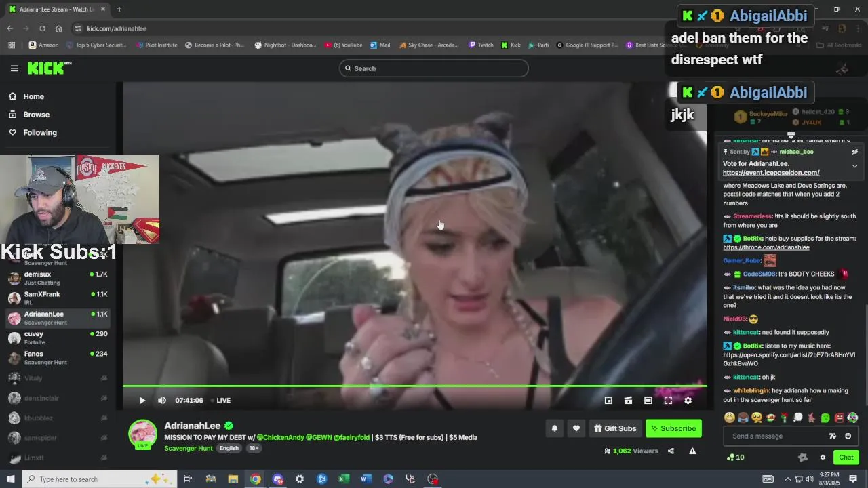Mute the stream volume
This screenshot has height=488, width=868.
tap(161, 401)
